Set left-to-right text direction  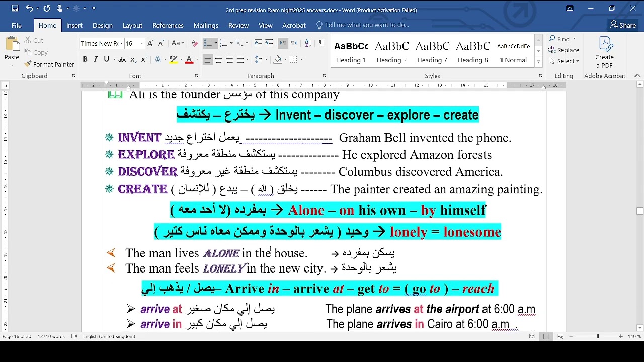(x=283, y=43)
